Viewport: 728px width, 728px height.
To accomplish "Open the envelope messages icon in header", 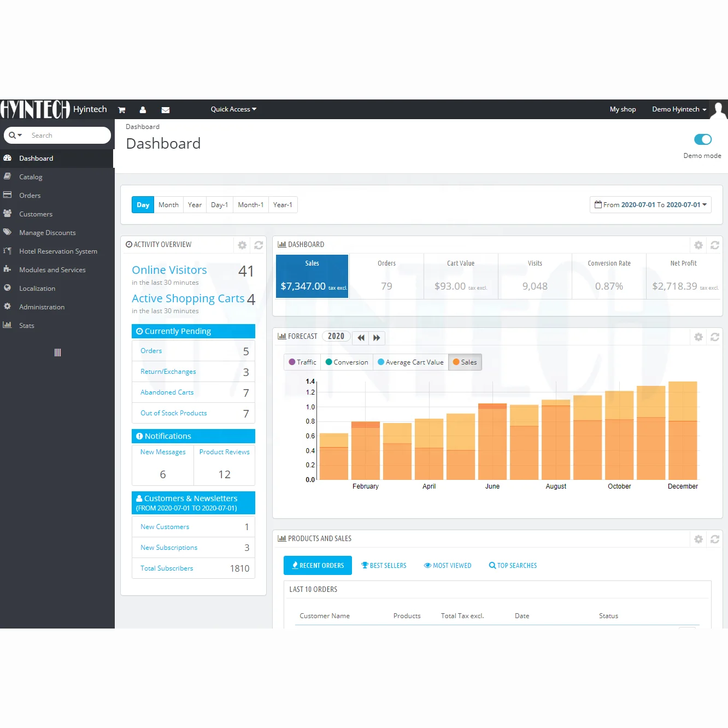I will [x=166, y=110].
